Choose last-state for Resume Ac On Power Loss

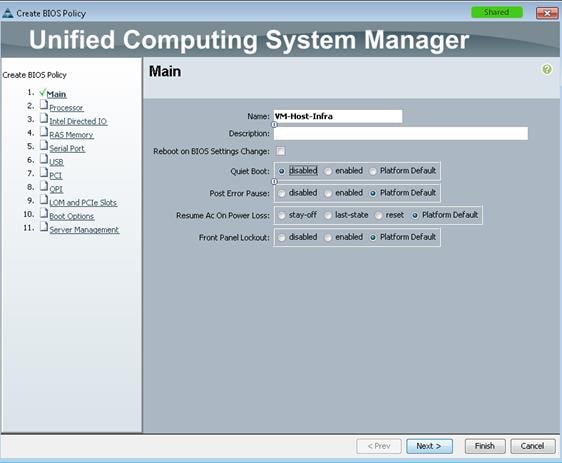(x=328, y=215)
